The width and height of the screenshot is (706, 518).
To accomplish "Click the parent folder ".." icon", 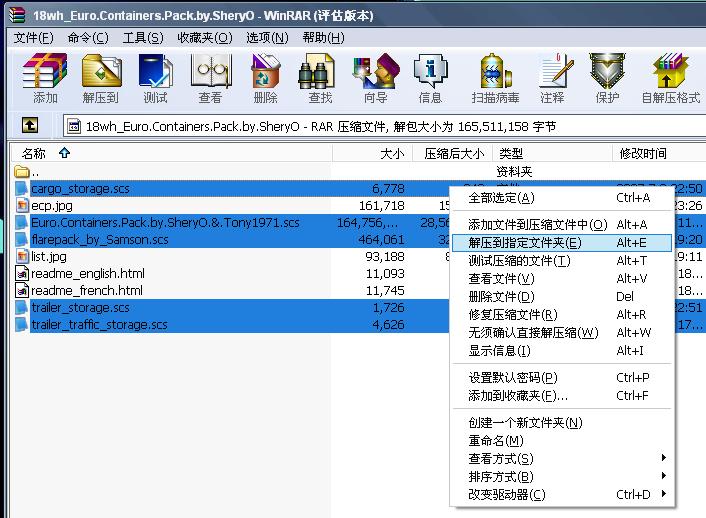I will 21,172.
